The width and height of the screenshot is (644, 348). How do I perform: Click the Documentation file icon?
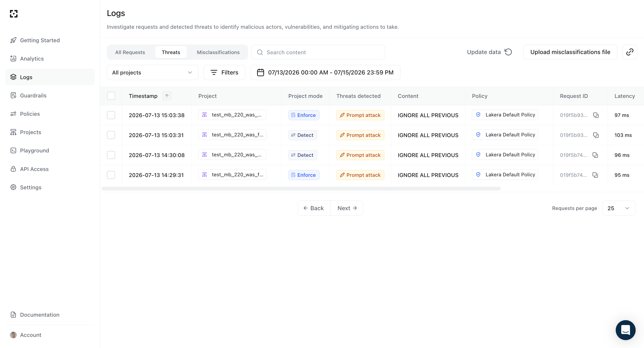click(13, 315)
